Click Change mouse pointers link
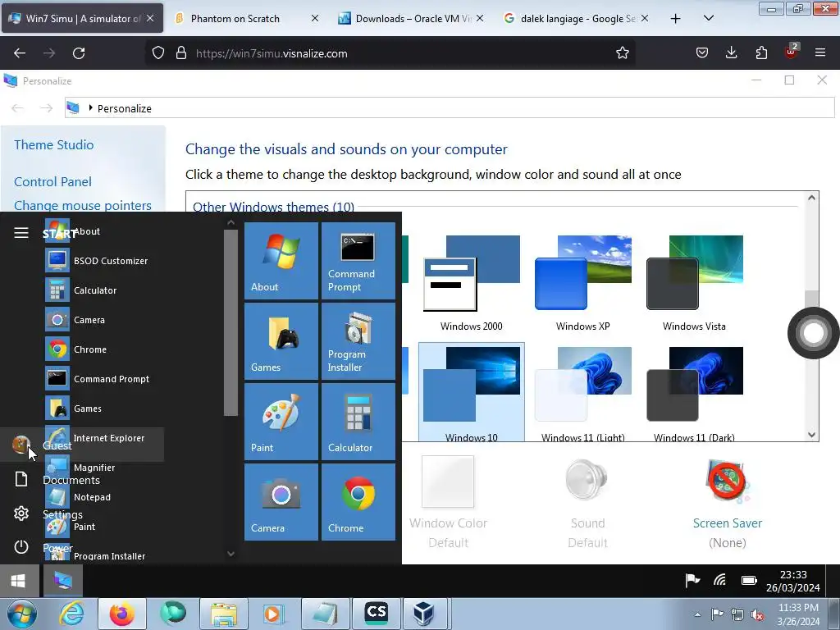The height and width of the screenshot is (630, 840). tap(83, 205)
